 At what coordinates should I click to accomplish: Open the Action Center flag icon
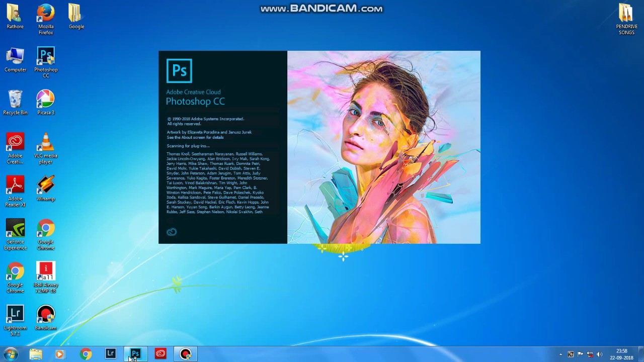[580, 354]
